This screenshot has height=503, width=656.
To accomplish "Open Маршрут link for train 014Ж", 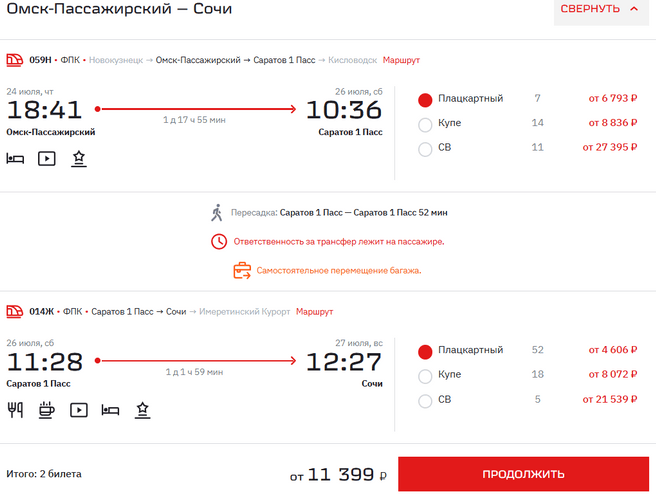I will 315,312.
